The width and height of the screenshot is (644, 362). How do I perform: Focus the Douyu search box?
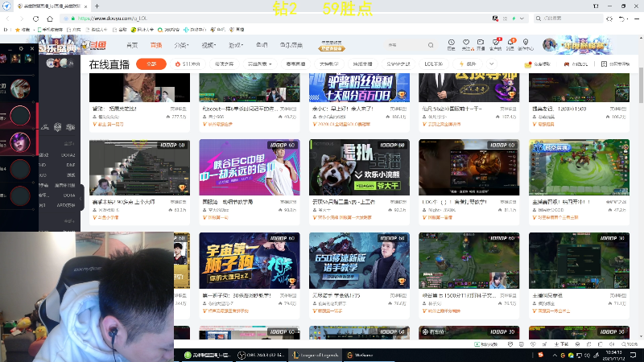click(407, 45)
